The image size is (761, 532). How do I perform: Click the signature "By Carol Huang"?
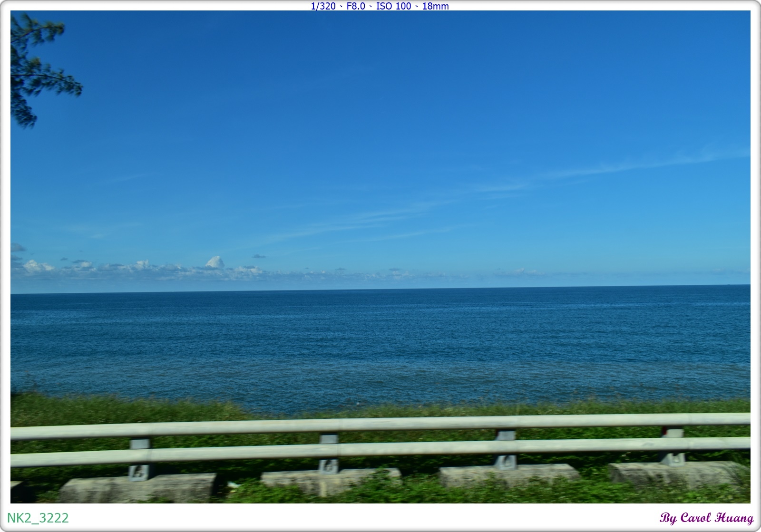tap(707, 518)
